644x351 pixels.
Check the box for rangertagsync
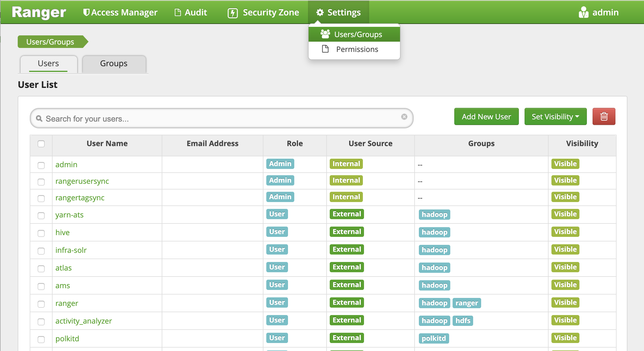click(x=41, y=198)
